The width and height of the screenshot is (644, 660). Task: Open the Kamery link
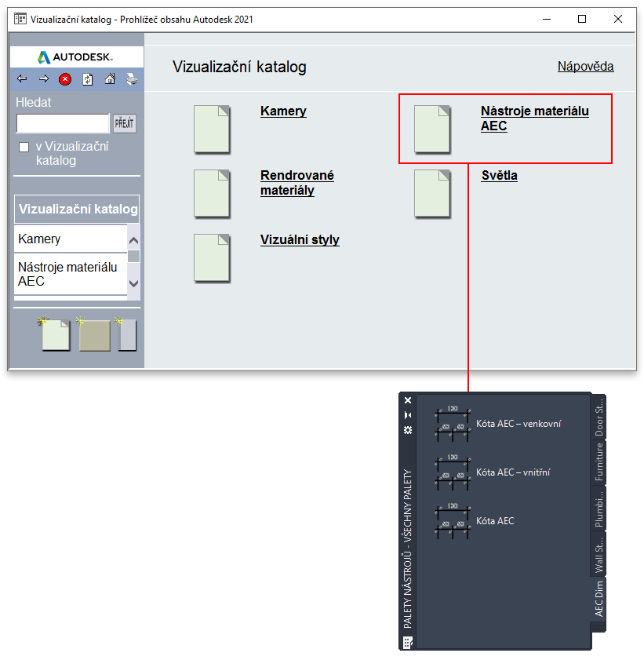click(283, 111)
